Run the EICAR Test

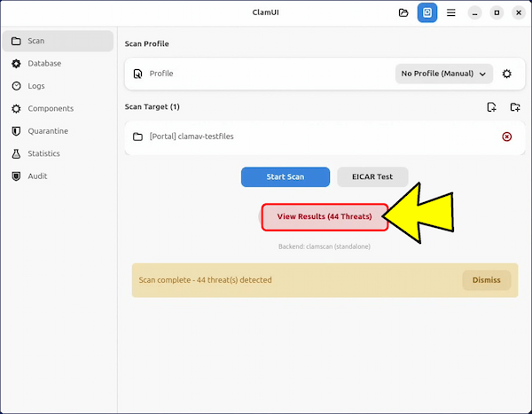(x=372, y=176)
